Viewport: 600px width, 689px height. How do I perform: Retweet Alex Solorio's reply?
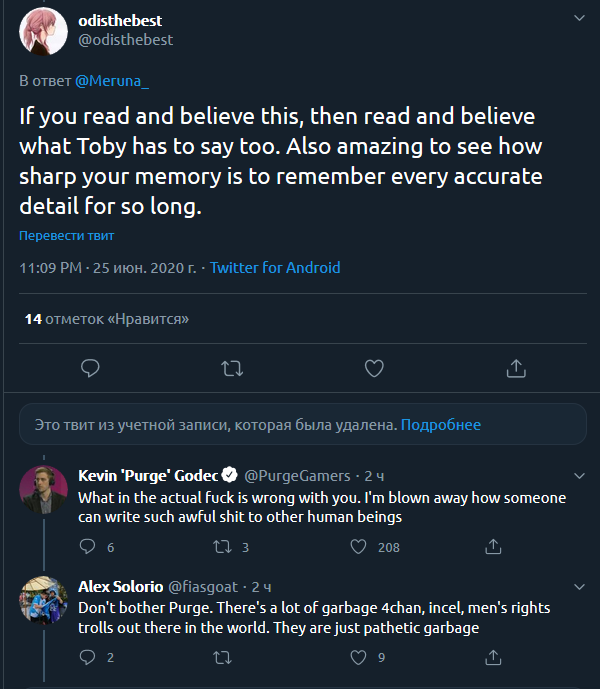224,657
